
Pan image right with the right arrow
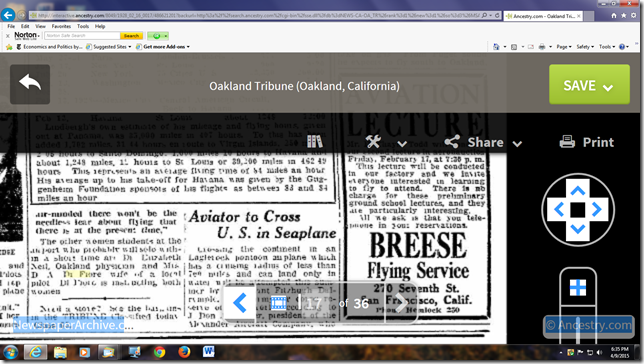coord(597,210)
